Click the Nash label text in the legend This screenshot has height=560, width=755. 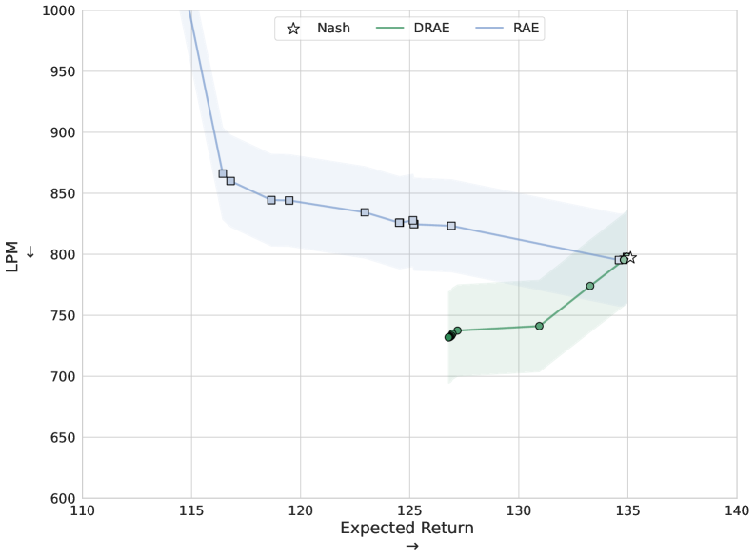pos(333,29)
